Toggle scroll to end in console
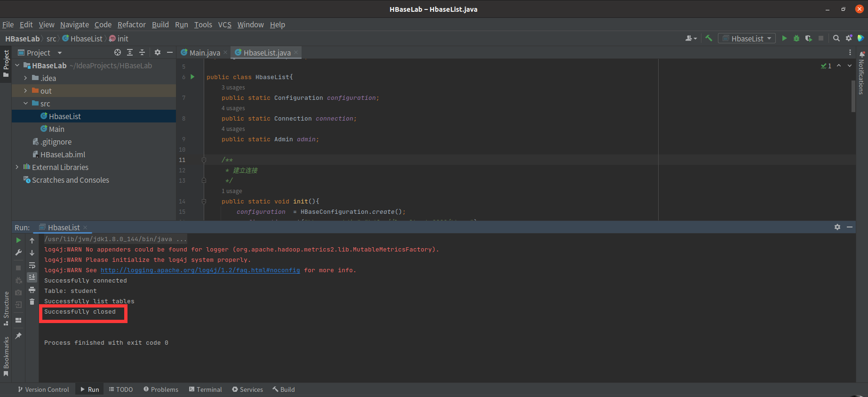 (x=32, y=277)
